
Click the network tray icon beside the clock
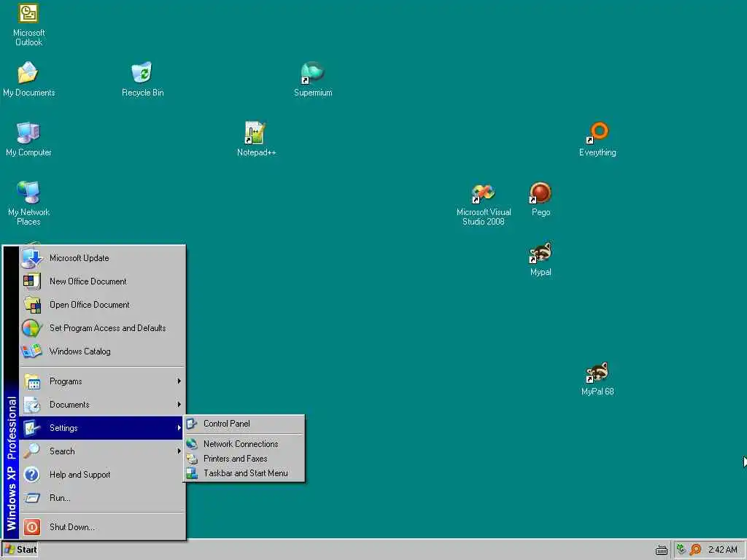click(x=681, y=550)
